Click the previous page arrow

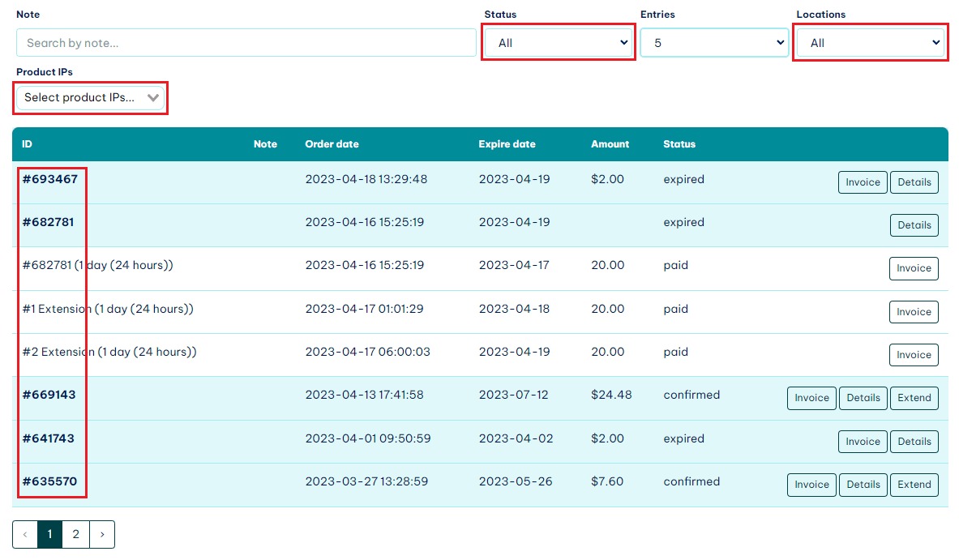coord(25,534)
